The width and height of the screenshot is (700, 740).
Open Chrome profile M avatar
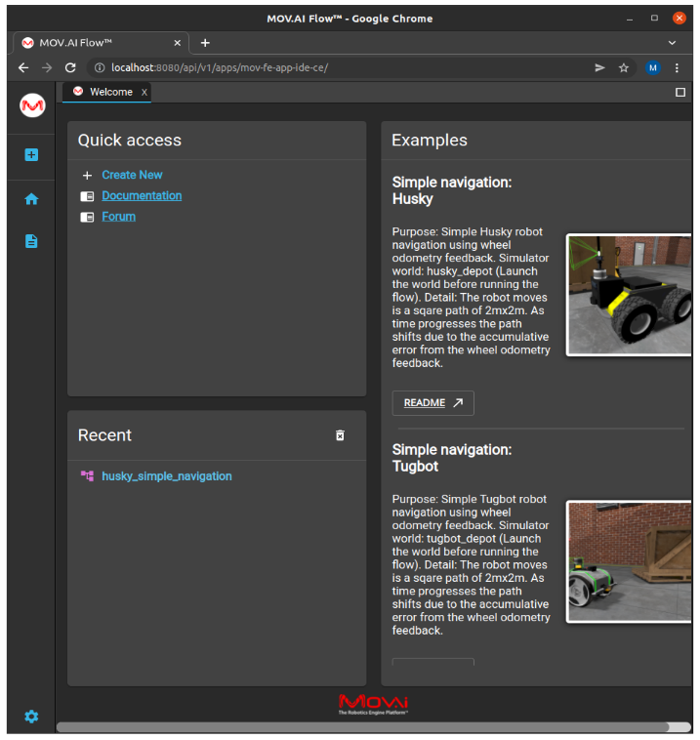pyautogui.click(x=653, y=68)
